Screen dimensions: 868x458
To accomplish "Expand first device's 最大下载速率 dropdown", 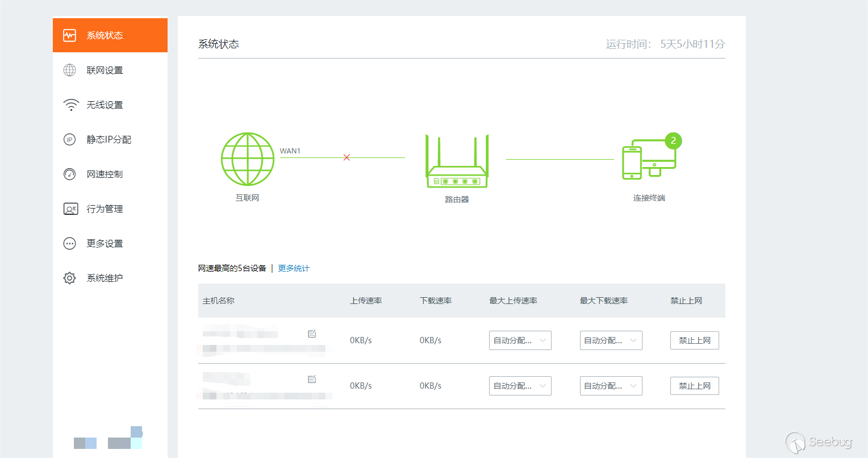I will (611, 340).
